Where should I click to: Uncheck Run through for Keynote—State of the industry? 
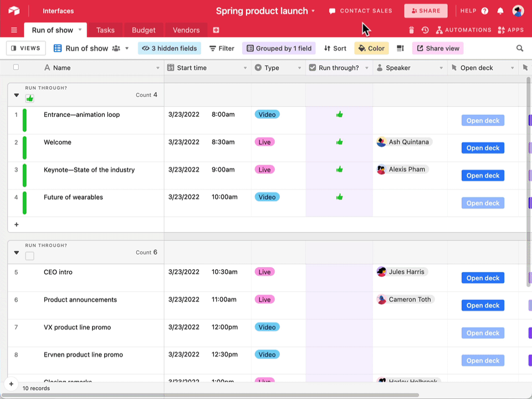click(x=339, y=170)
